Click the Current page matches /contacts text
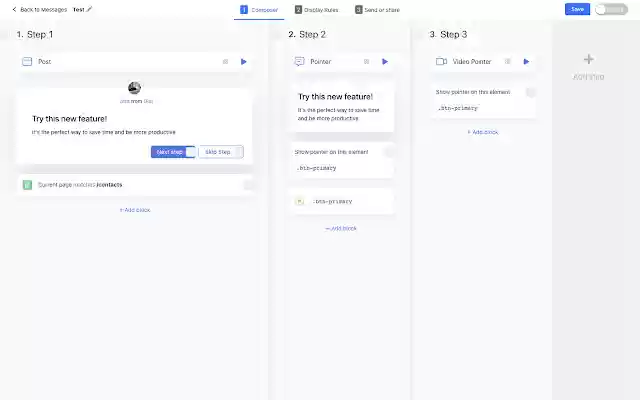Viewport: 640px width, 400px height. pyautogui.click(x=80, y=185)
